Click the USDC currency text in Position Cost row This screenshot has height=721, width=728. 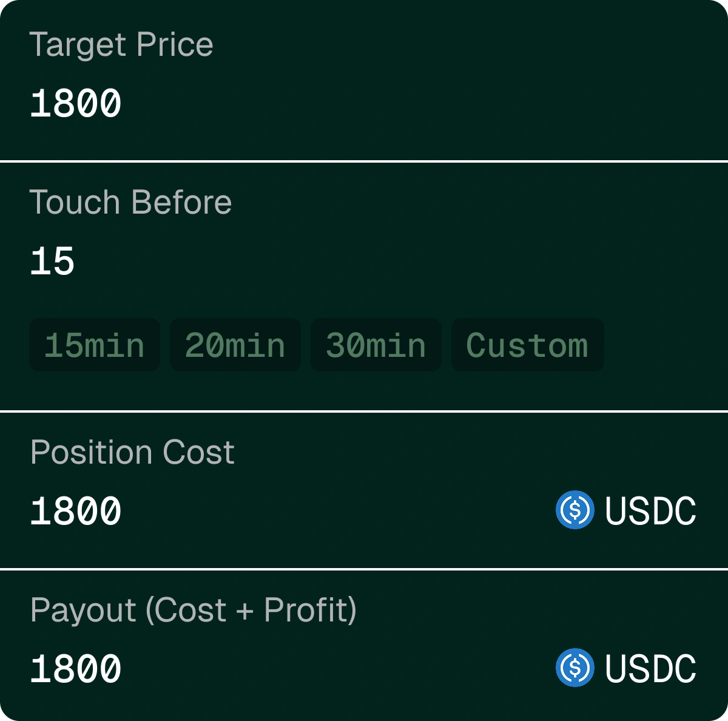click(x=650, y=510)
